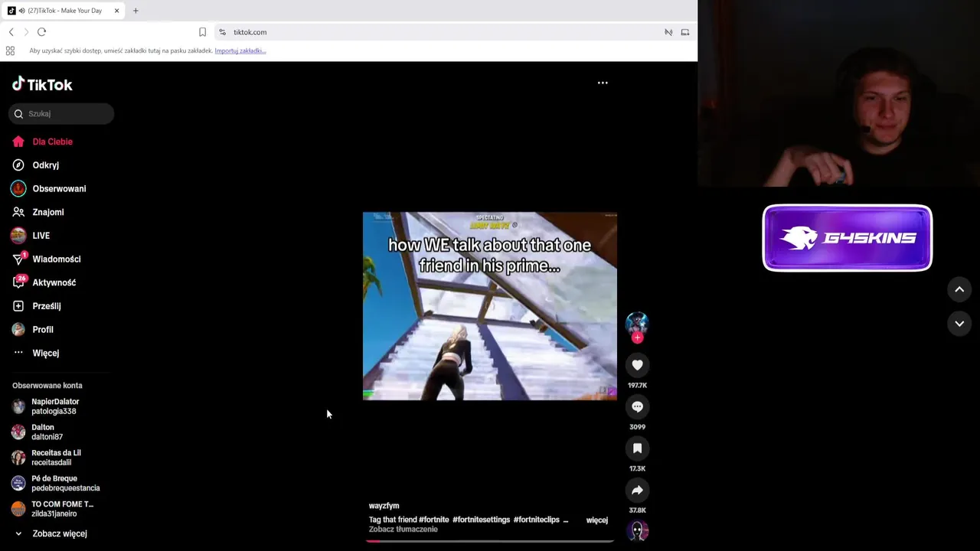The height and width of the screenshot is (551, 980).
Task: Go to Obserwowani feed
Action: point(48,188)
